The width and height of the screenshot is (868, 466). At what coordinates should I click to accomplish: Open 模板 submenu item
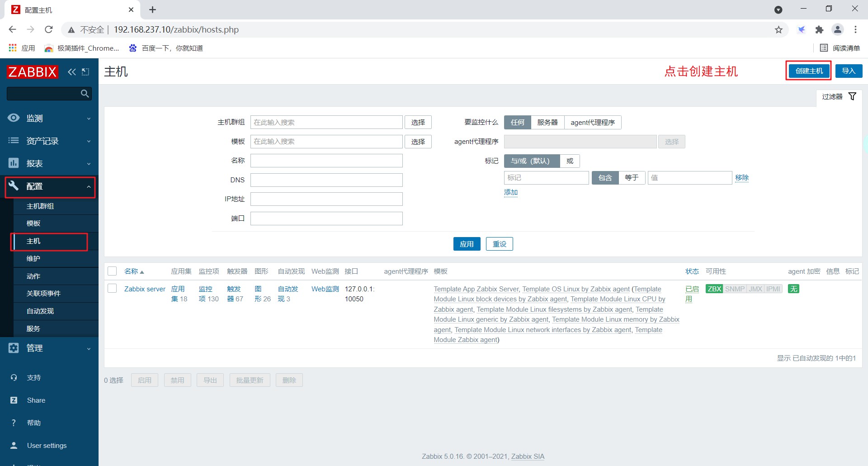pos(56,223)
